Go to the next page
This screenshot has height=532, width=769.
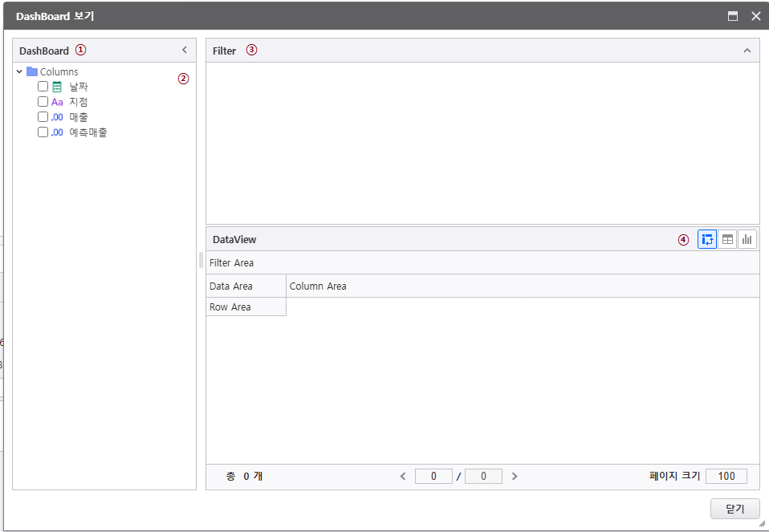(x=515, y=476)
